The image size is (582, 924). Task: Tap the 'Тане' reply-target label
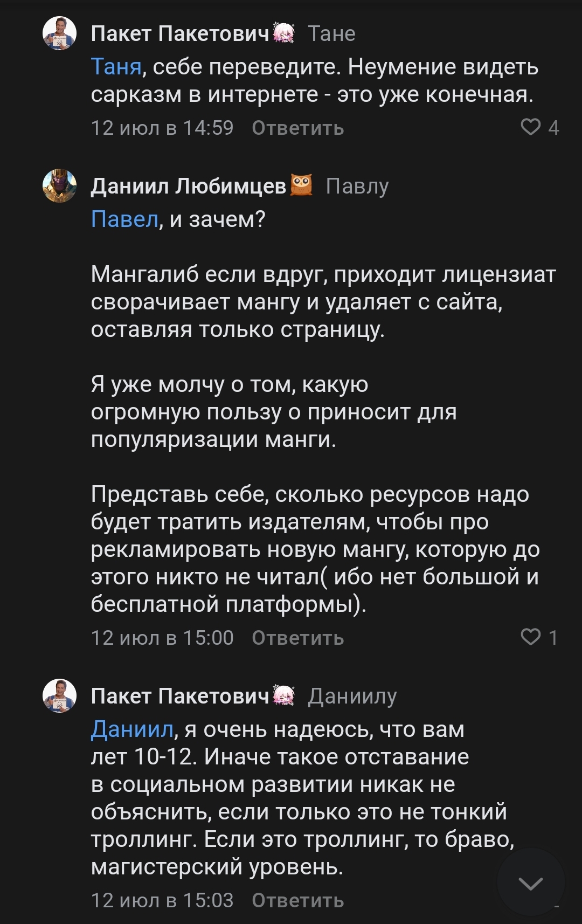point(331,34)
